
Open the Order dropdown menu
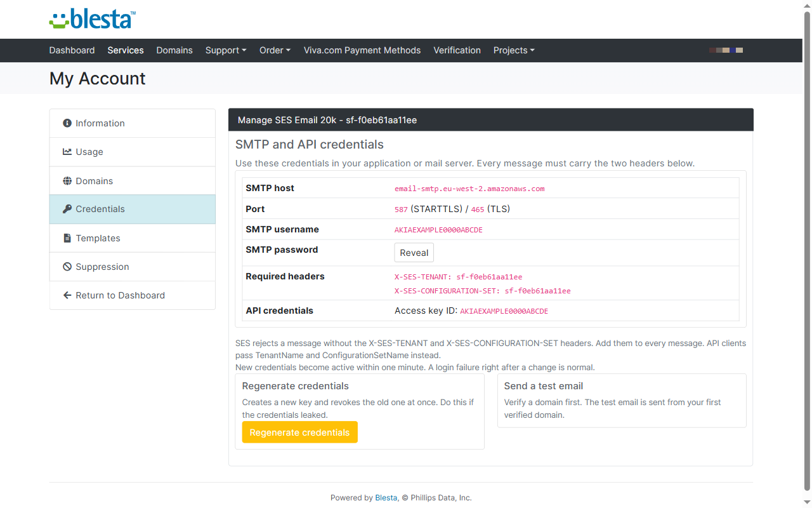coord(275,50)
